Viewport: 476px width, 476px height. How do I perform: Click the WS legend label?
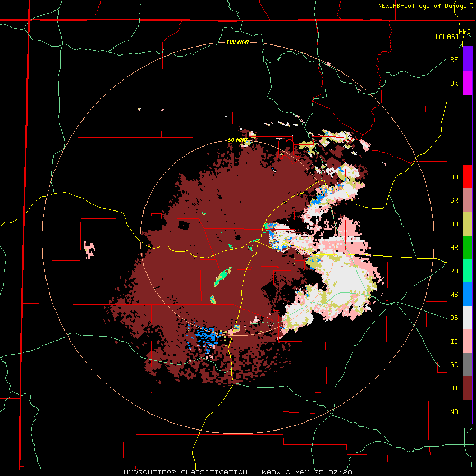454,295
